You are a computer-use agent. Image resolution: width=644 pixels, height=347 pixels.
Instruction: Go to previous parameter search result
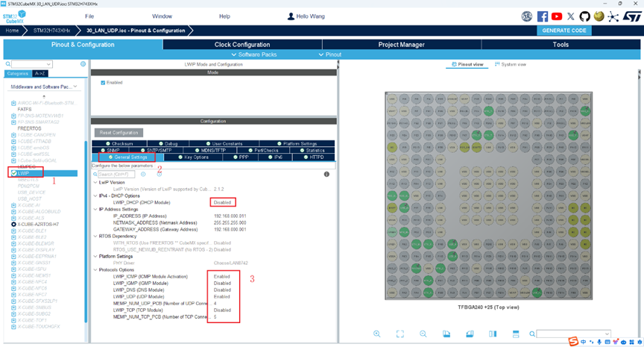[143, 175]
